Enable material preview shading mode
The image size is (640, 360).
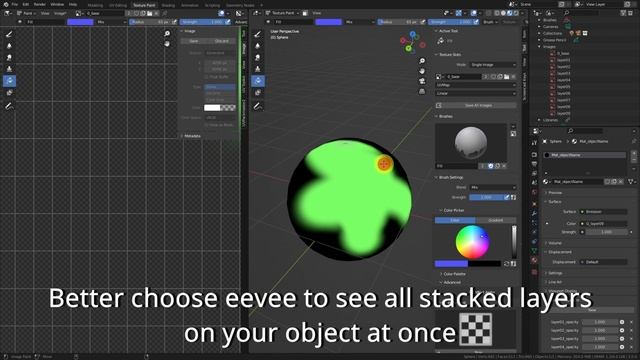tap(509, 13)
